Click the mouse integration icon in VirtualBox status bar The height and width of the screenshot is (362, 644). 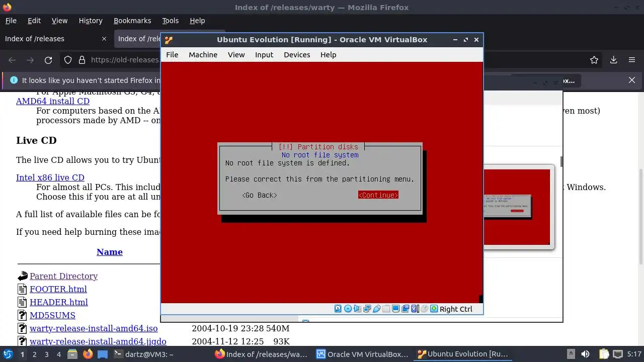click(425, 309)
